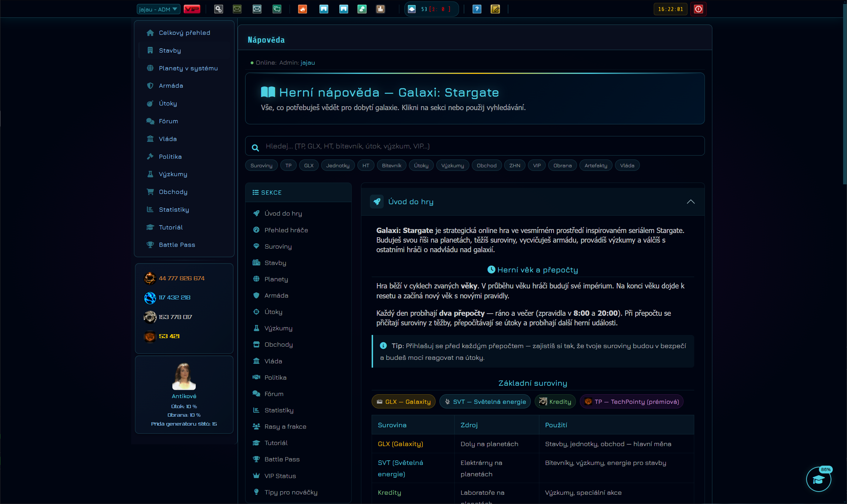Open the blue question mark help icon

click(x=477, y=9)
